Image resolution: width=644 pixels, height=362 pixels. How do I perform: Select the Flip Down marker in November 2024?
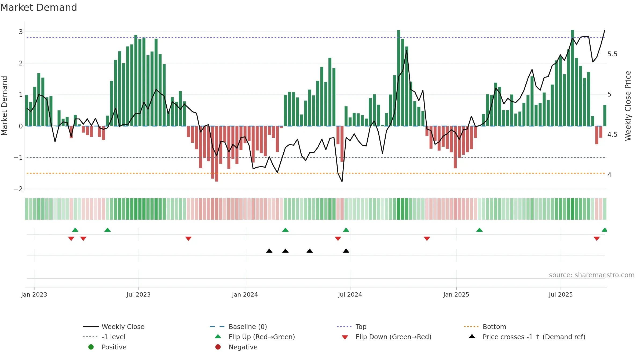427,239
